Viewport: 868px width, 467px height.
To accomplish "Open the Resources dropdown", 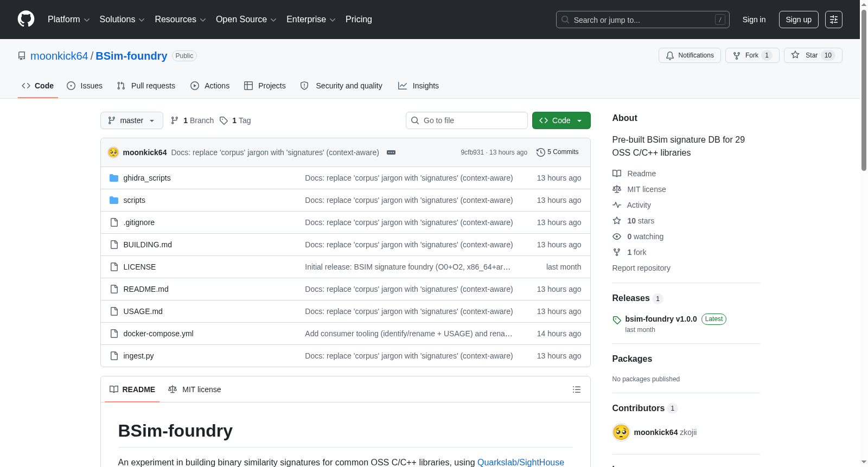I will (x=180, y=20).
